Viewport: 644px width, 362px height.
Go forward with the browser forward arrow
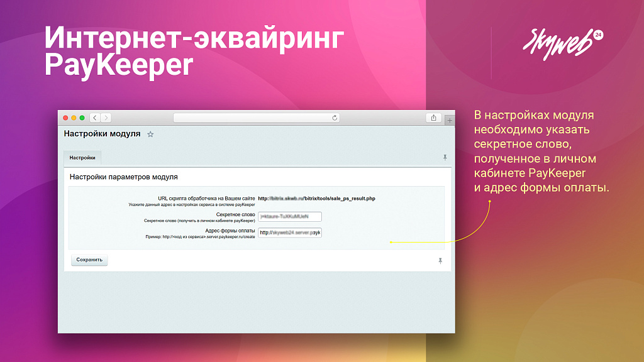[105, 118]
